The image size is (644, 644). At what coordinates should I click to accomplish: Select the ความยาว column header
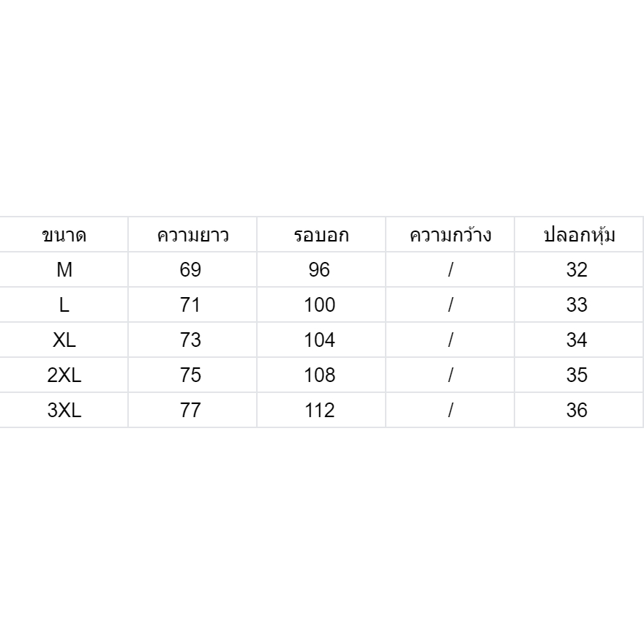click(x=192, y=234)
